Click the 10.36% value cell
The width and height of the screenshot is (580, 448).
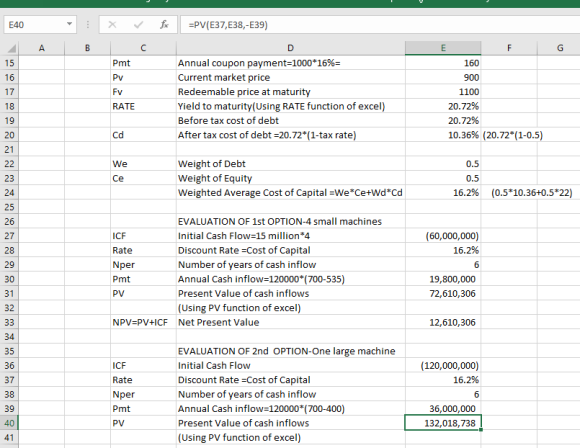point(443,135)
